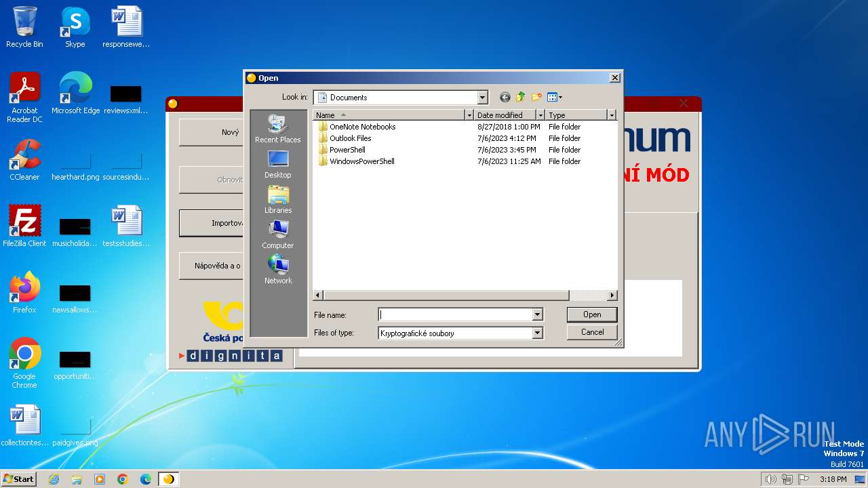The height and width of the screenshot is (488, 868).
Task: Open Action Center flag in system tray
Action: [x=804, y=479]
